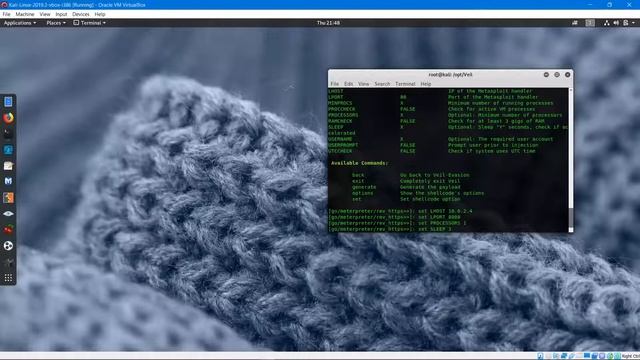
Task: Open the Terminal menu in the terminal window
Action: 405,84
